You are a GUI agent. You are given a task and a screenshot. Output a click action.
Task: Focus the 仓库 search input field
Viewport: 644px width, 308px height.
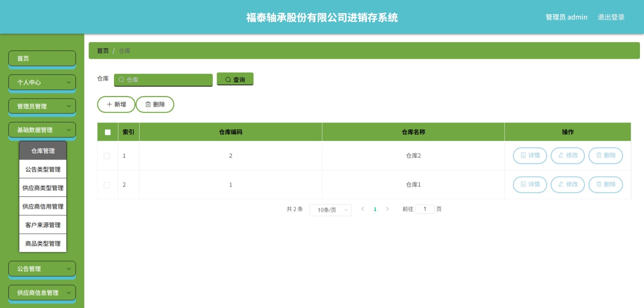click(163, 80)
